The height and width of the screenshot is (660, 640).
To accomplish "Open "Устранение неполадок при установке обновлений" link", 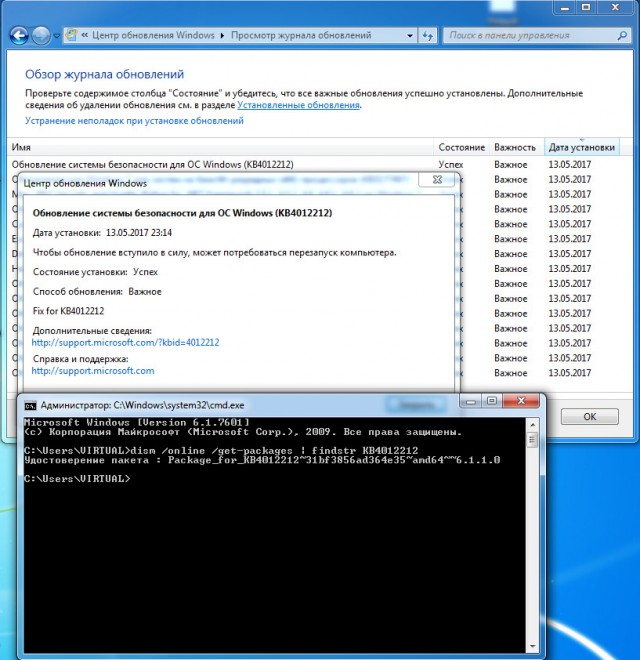I will (x=134, y=121).
